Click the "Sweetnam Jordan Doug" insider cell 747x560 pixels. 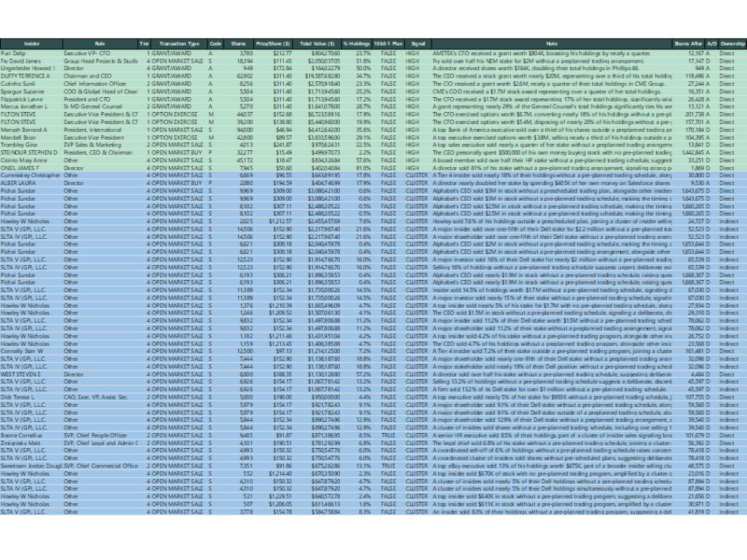pyautogui.click(x=31, y=466)
